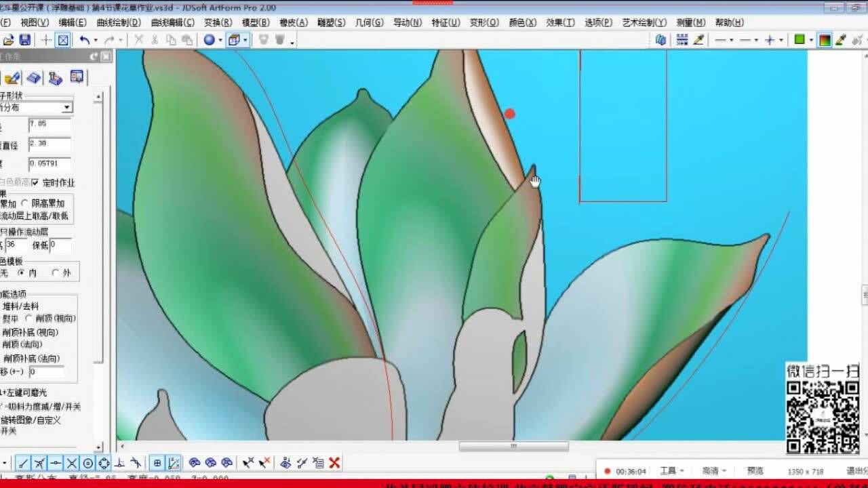The width and height of the screenshot is (868, 488).
Task: Open the 雕塑(S) menu
Action: (331, 22)
